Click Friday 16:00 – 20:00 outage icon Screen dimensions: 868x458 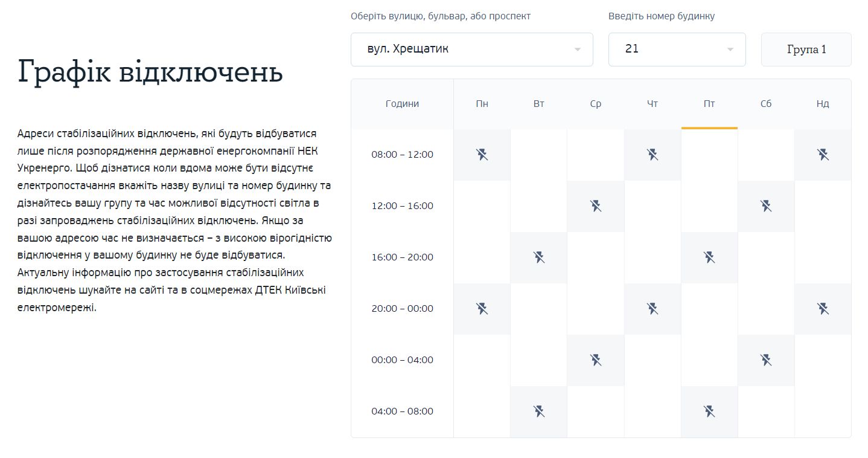(709, 257)
